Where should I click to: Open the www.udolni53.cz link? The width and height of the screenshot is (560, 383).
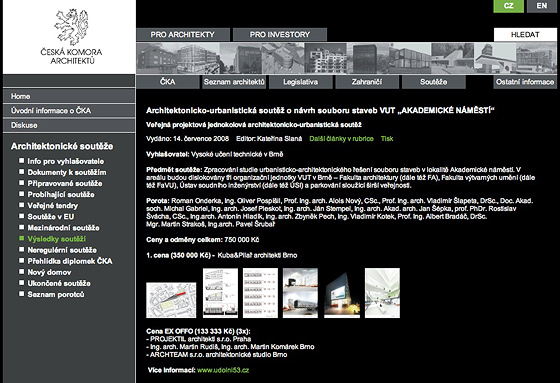click(x=223, y=370)
